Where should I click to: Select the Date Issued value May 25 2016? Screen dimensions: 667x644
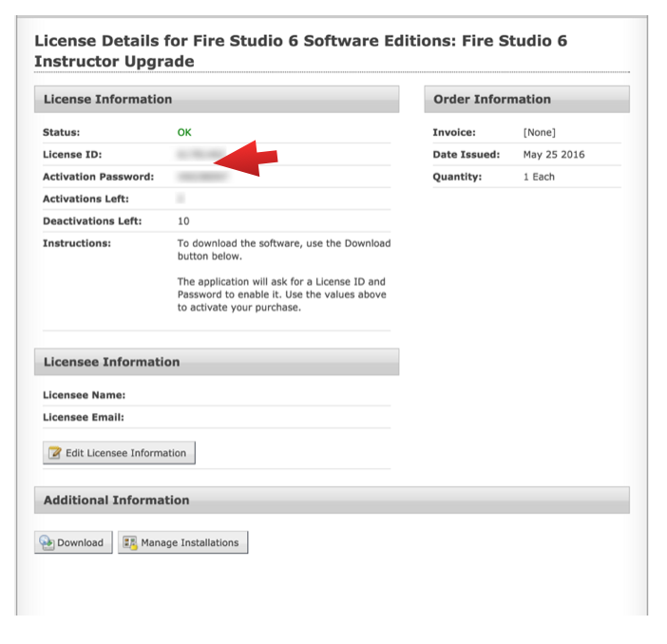[553, 154]
